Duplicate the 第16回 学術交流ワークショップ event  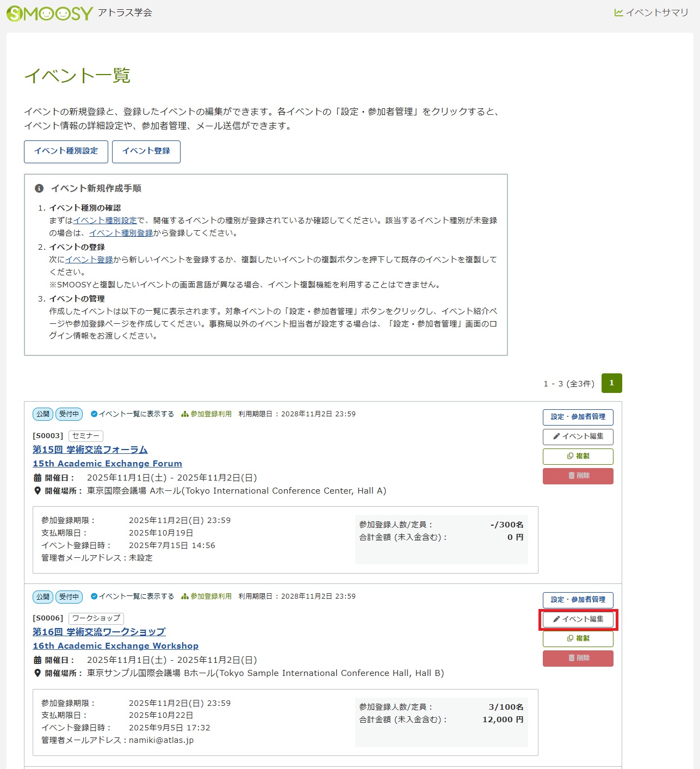click(578, 638)
